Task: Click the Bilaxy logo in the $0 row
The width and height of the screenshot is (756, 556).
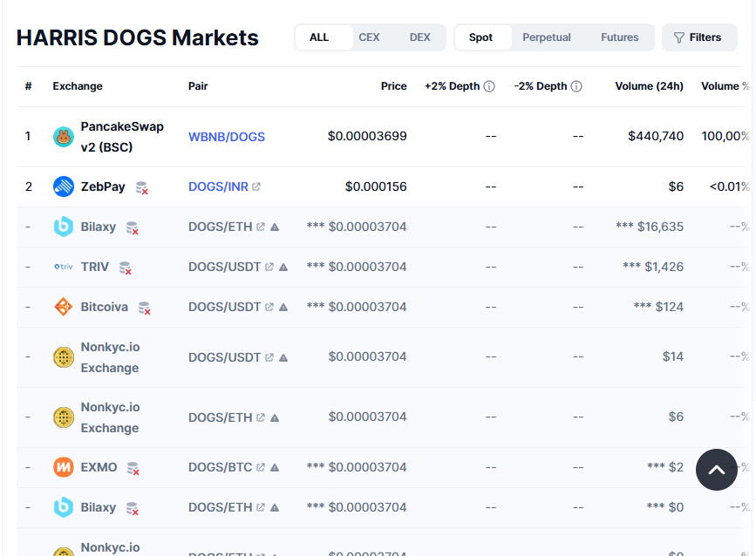Action: click(63, 507)
